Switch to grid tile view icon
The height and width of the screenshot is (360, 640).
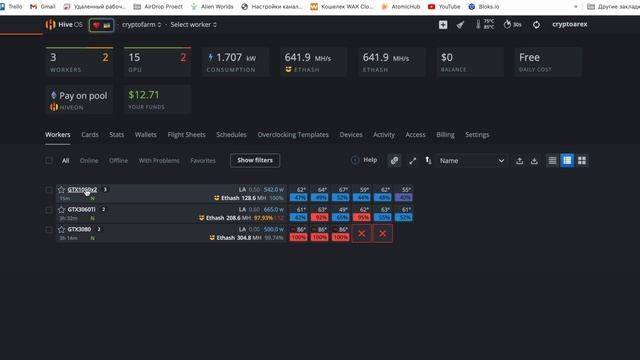point(582,160)
